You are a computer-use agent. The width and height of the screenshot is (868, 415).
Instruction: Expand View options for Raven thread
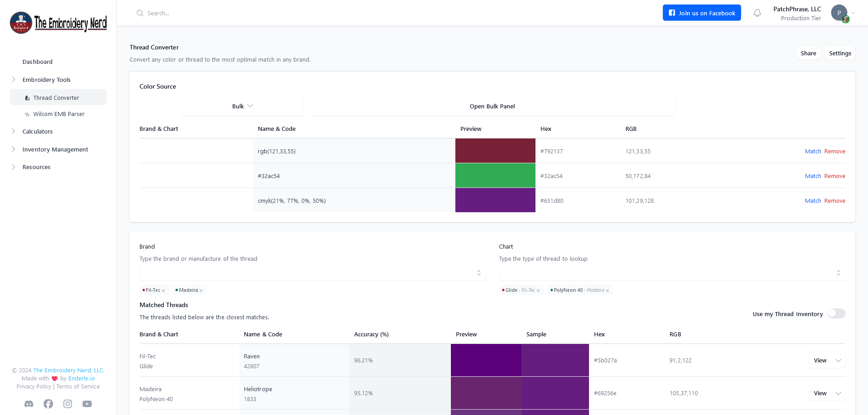click(x=838, y=361)
